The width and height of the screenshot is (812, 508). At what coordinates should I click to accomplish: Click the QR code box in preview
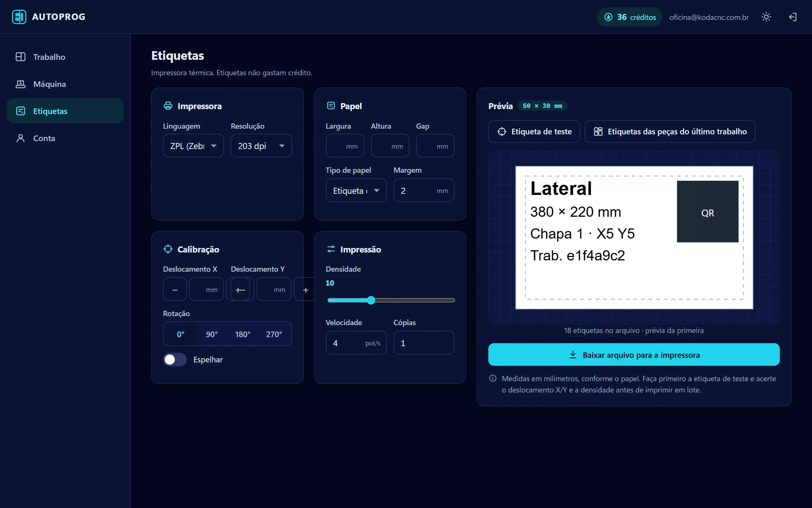(707, 211)
